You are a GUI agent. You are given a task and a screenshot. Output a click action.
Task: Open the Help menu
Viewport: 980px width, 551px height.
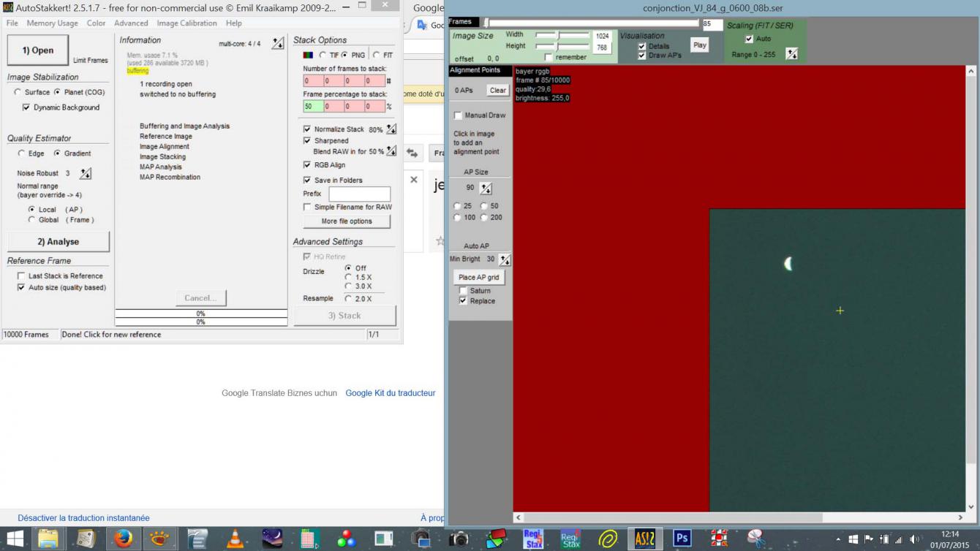point(234,23)
